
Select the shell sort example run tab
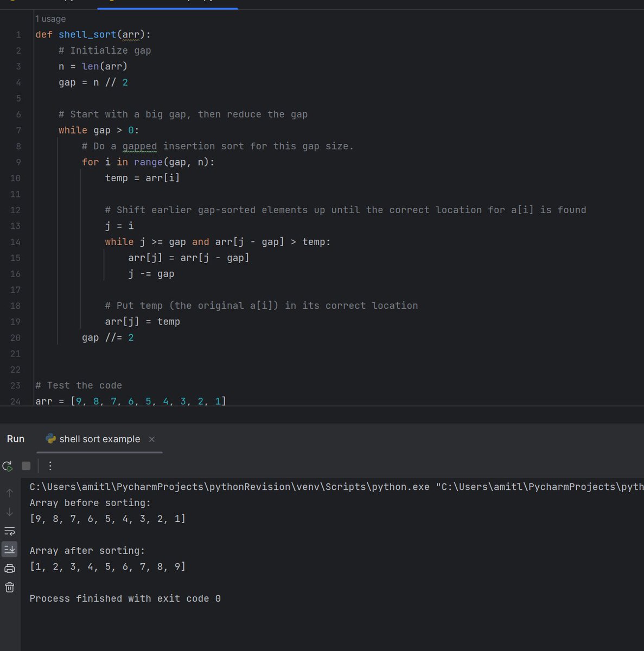pyautogui.click(x=100, y=439)
